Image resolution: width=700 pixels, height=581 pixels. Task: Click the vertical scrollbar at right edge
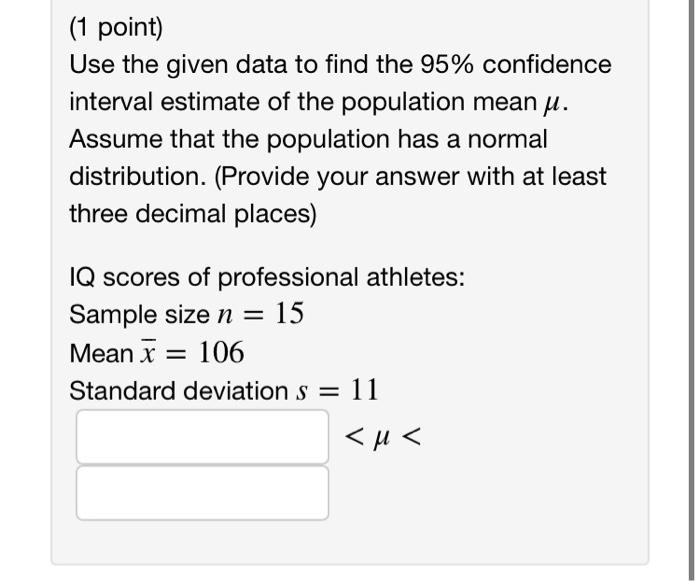tap(692, 290)
